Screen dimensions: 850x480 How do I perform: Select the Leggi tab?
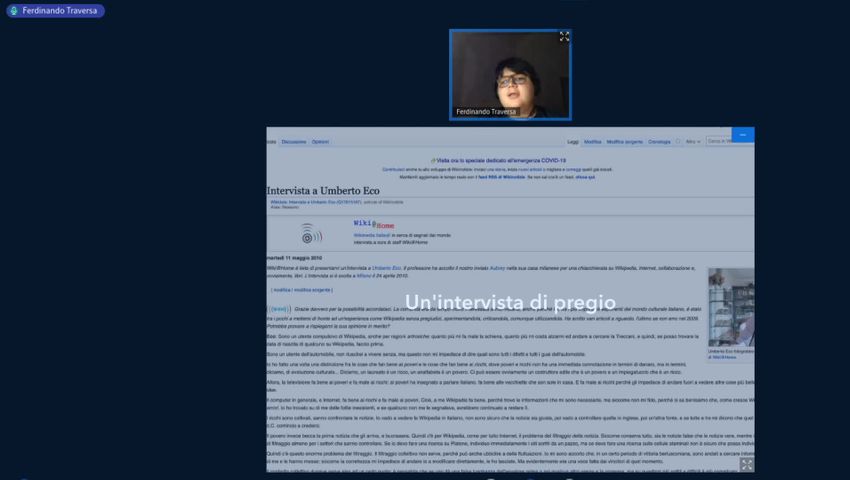click(x=573, y=142)
